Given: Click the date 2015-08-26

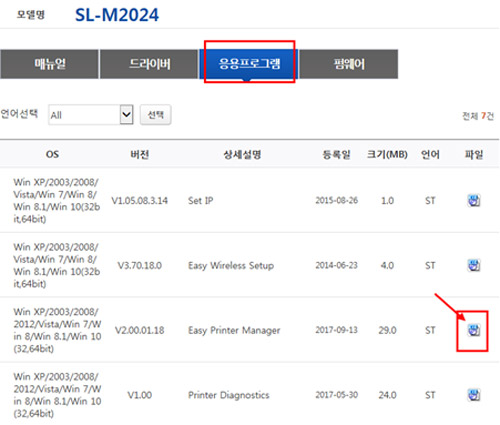Looking at the screenshot, I should click(336, 200).
